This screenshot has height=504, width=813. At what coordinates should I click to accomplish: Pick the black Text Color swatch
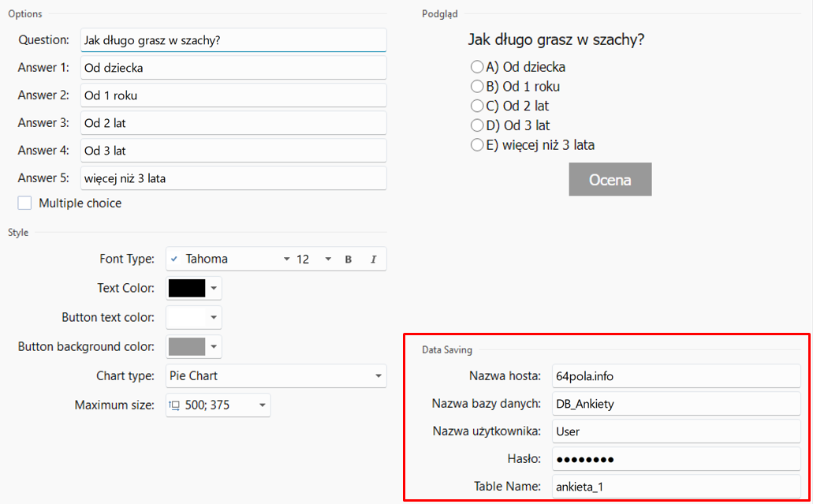pos(187,289)
